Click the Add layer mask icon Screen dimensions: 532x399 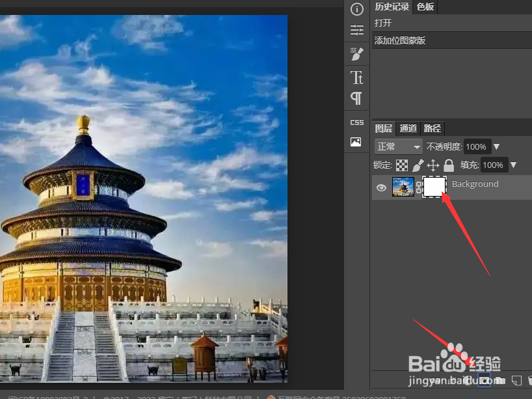(x=485, y=380)
